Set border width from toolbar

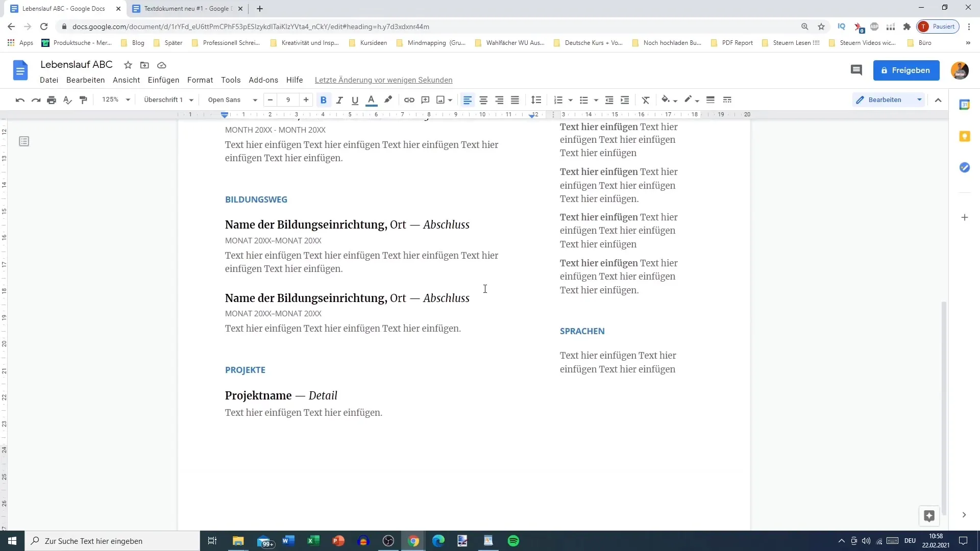coord(710,100)
